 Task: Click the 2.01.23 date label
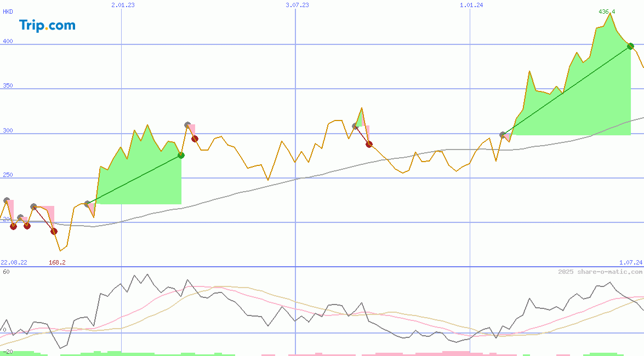tap(123, 5)
